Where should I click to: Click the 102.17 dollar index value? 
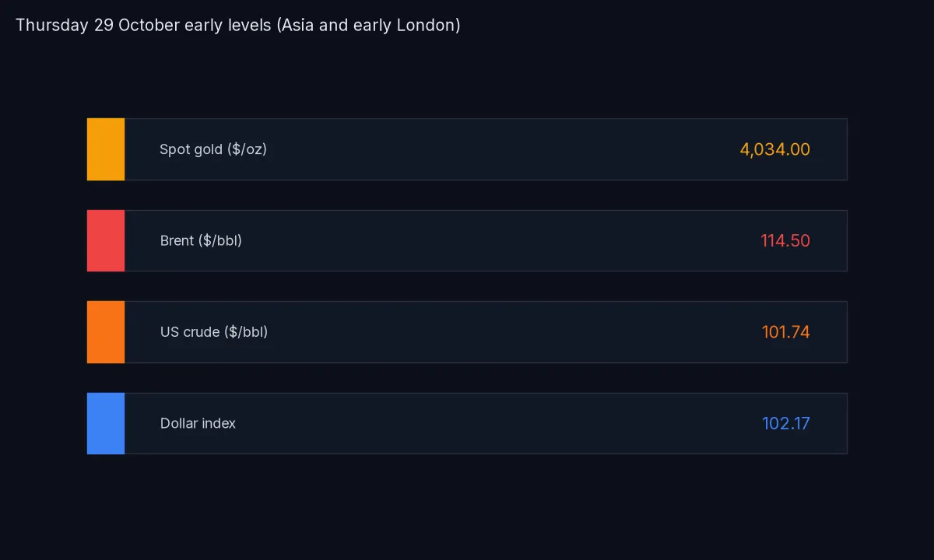click(786, 424)
